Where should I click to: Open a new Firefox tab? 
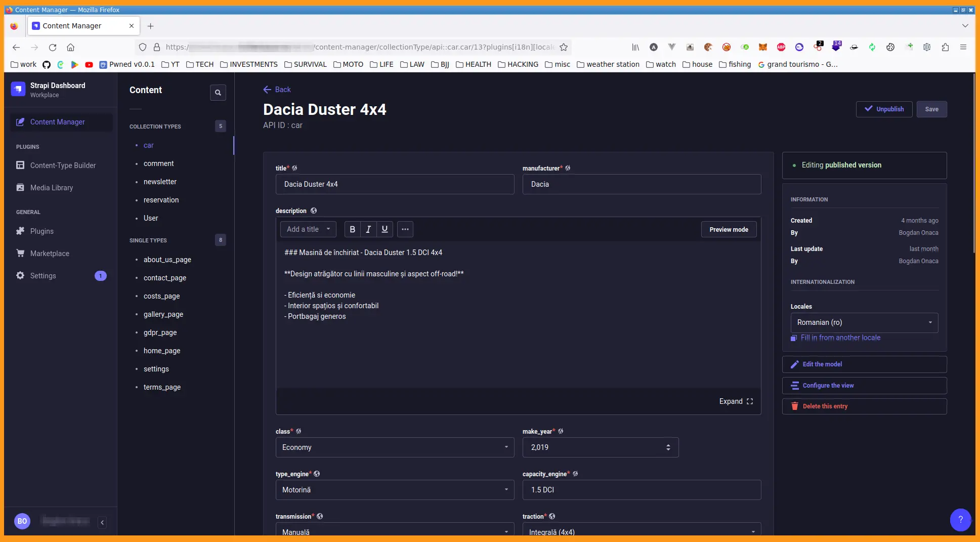tap(150, 26)
